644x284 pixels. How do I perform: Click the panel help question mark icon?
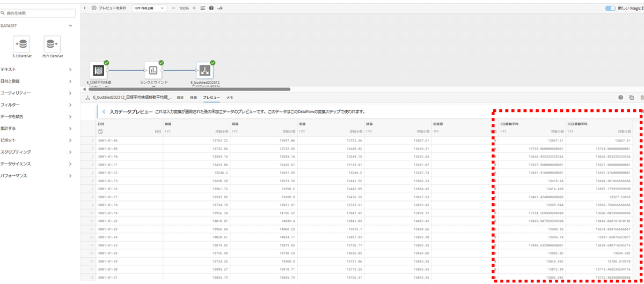coord(621,98)
